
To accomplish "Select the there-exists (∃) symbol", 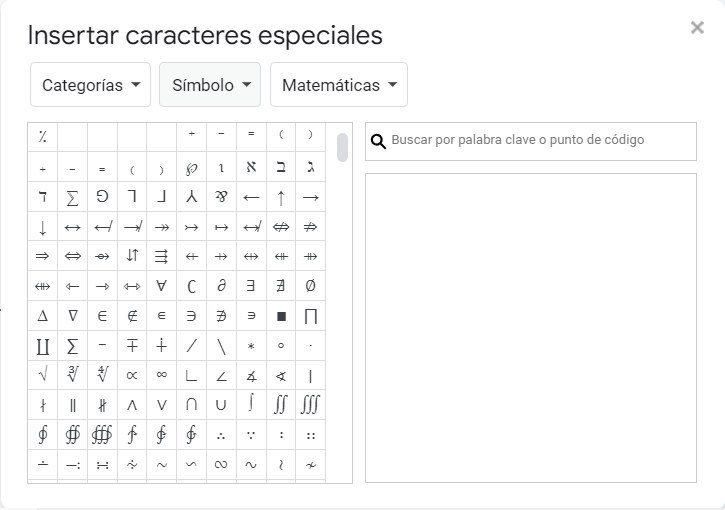I will 251,286.
